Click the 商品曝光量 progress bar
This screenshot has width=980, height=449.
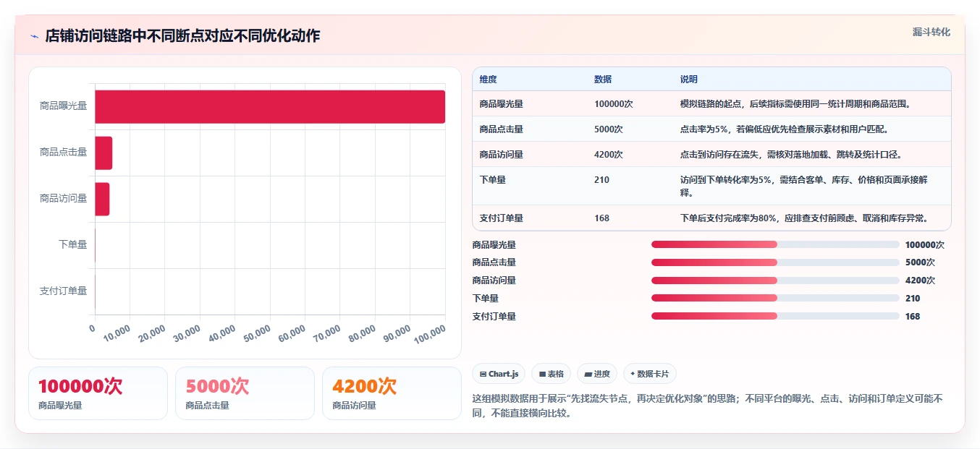click(x=775, y=244)
